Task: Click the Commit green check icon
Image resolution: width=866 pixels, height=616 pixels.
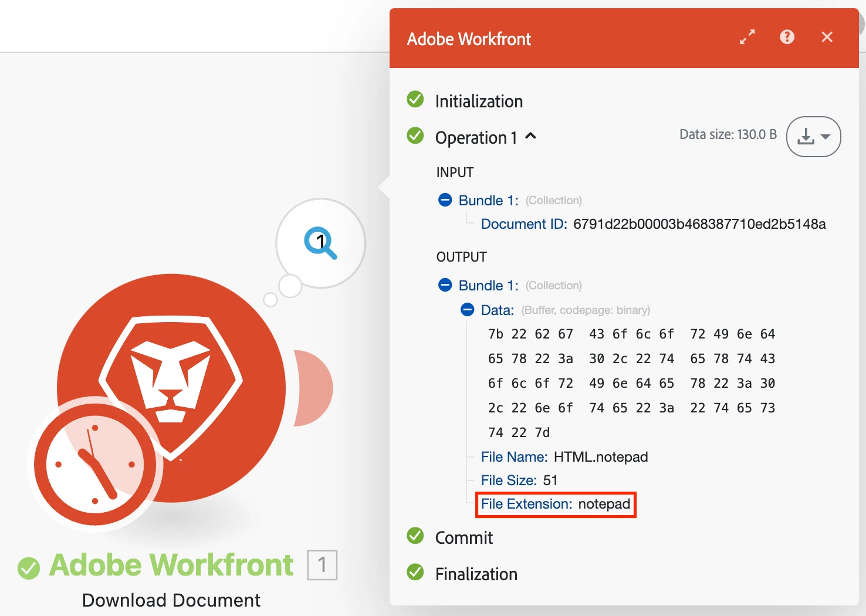Action: [415, 536]
